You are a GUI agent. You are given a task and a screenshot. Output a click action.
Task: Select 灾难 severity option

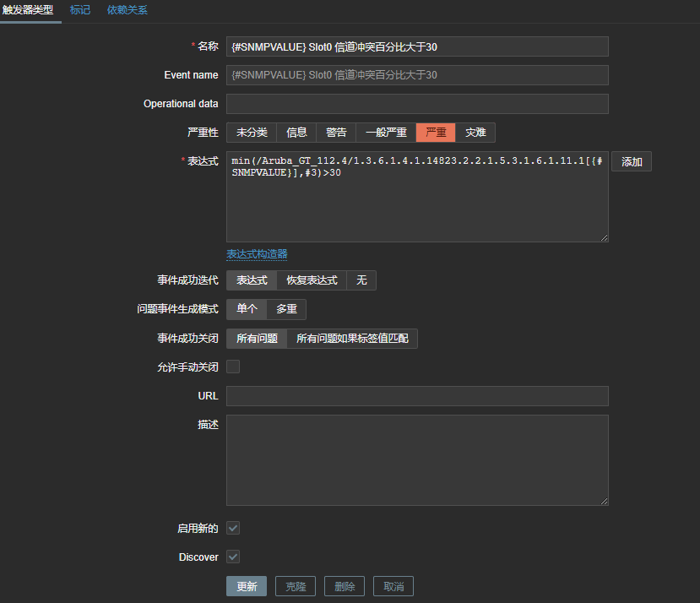coord(475,133)
